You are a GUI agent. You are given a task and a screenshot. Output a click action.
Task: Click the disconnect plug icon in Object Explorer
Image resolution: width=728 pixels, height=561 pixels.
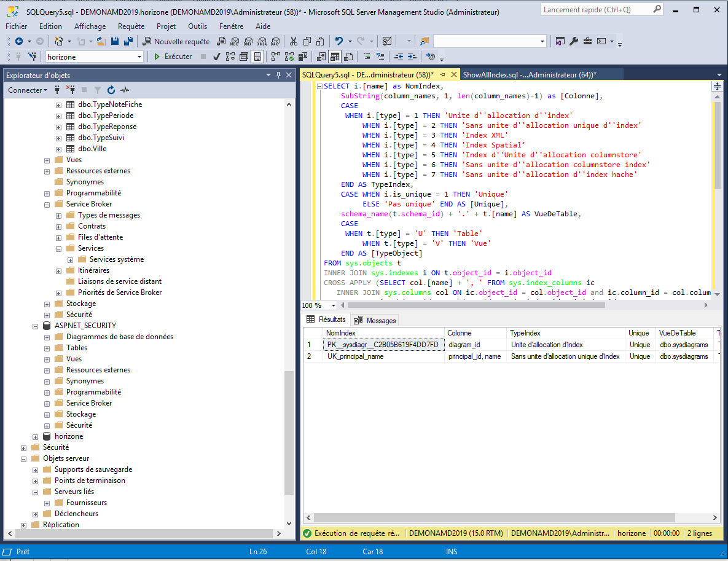click(71, 90)
